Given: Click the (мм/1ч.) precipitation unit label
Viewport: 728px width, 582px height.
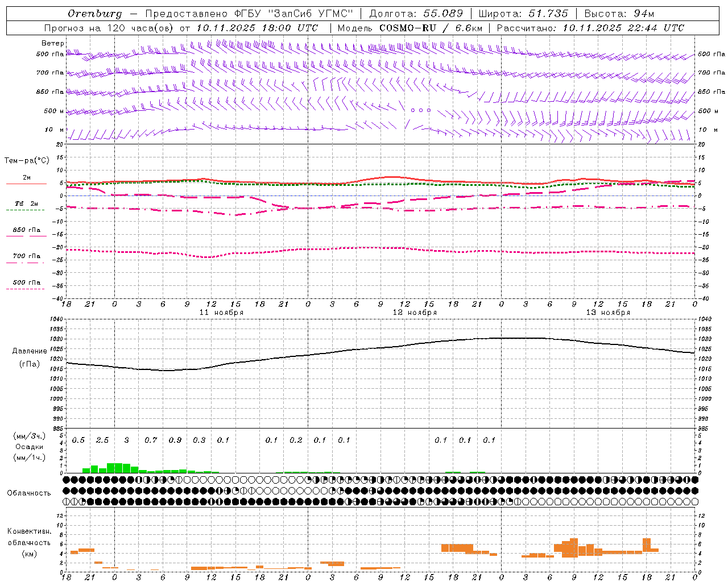Looking at the screenshot, I should pyautogui.click(x=29, y=458).
